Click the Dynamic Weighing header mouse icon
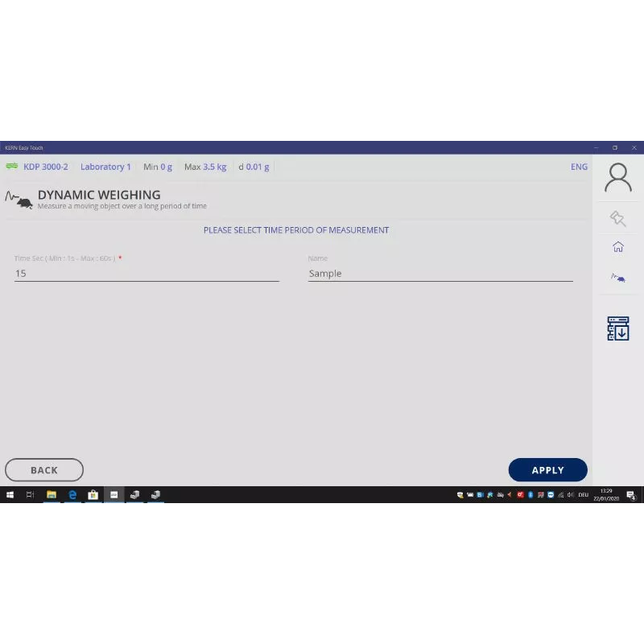Image resolution: width=644 pixels, height=644 pixels. coord(19,200)
